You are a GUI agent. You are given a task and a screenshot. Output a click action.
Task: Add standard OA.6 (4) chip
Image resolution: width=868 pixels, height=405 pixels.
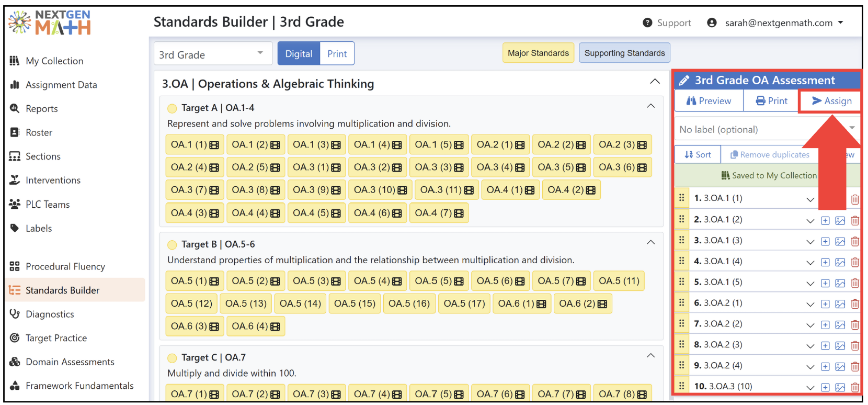(x=256, y=326)
